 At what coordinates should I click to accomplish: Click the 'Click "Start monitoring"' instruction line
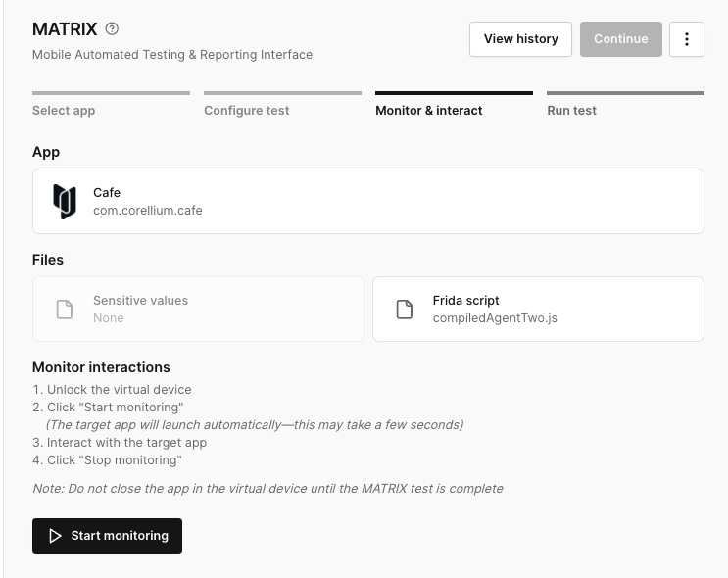(x=108, y=408)
